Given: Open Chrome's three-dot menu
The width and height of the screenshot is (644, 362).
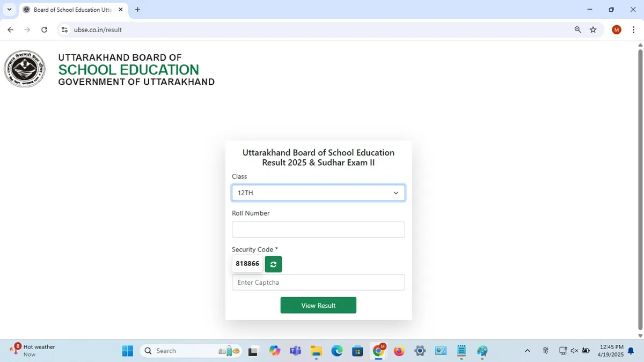Looking at the screenshot, I should 633,30.
